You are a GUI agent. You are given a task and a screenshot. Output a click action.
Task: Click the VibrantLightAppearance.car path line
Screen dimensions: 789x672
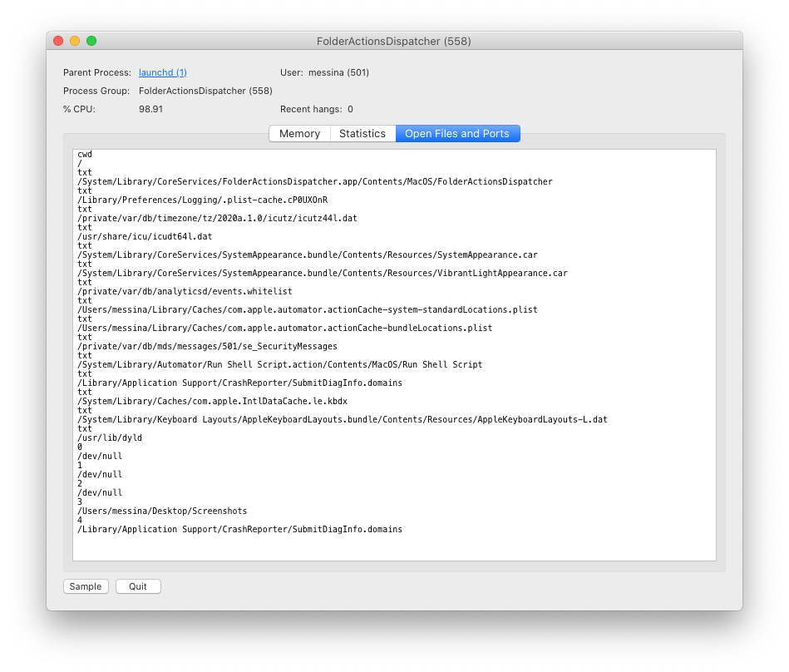coord(322,274)
